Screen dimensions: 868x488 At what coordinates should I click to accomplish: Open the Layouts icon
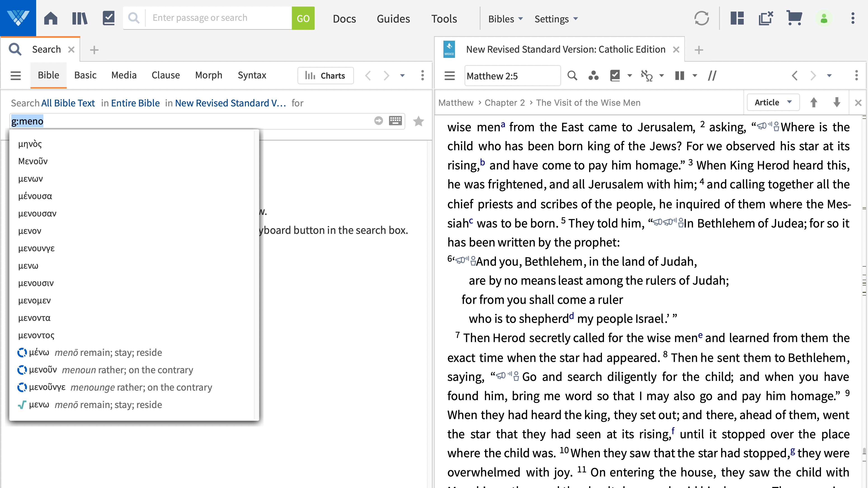[x=737, y=18]
